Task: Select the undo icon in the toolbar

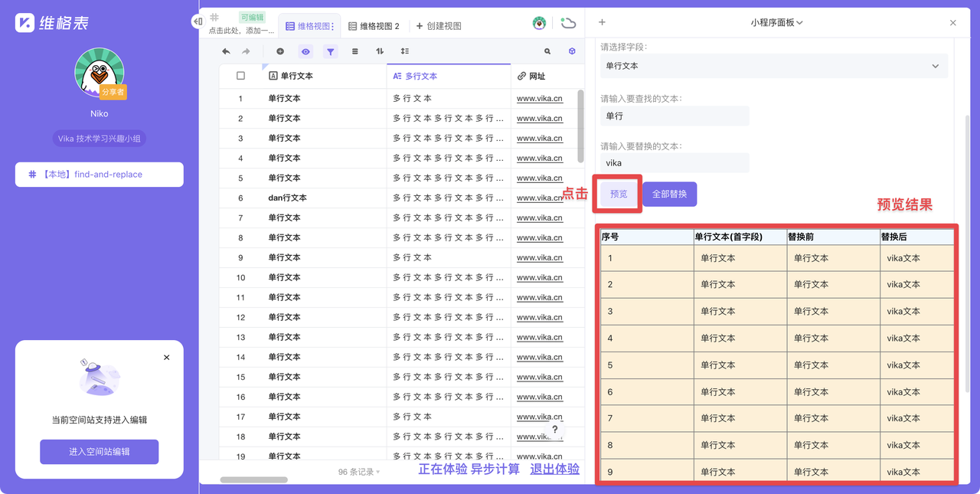Action: (x=226, y=51)
